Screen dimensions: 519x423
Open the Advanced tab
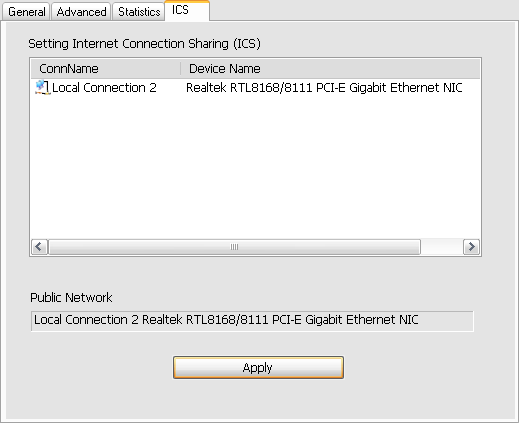81,12
